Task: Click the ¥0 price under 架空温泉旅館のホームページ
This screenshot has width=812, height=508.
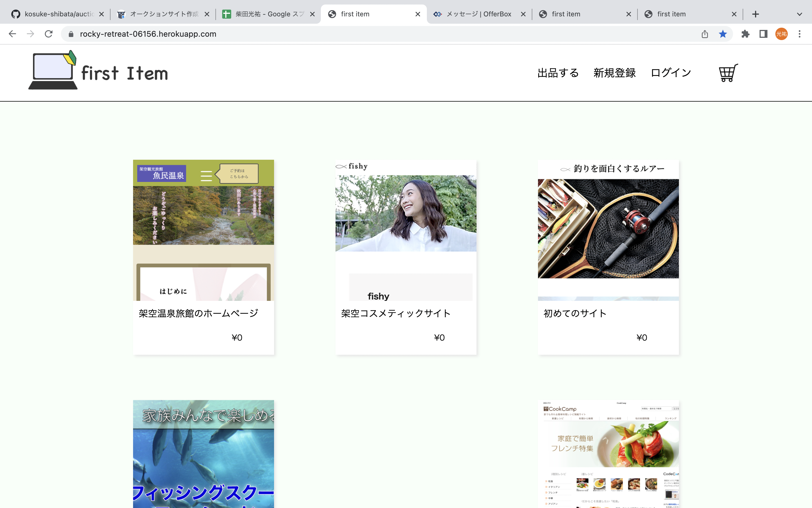Action: 237,337
